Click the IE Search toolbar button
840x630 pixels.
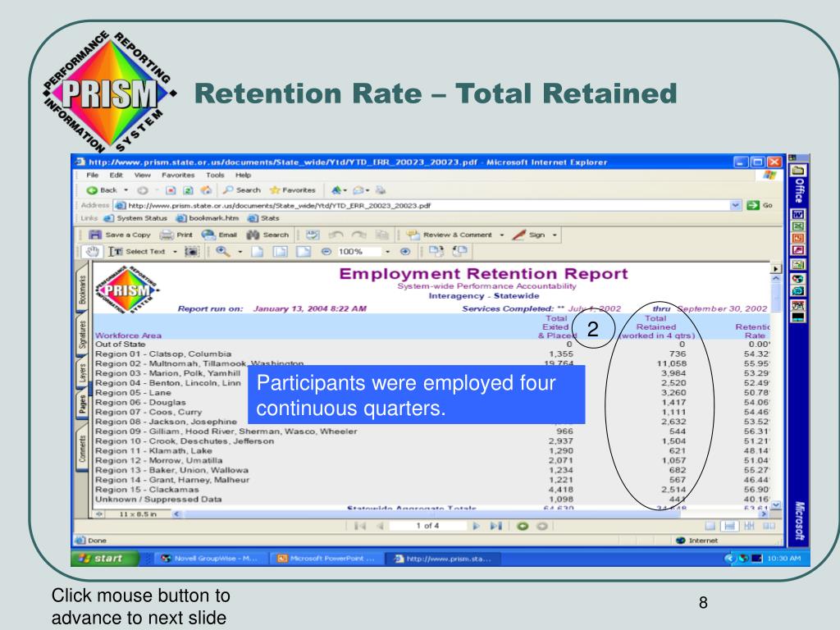pyautogui.click(x=242, y=190)
